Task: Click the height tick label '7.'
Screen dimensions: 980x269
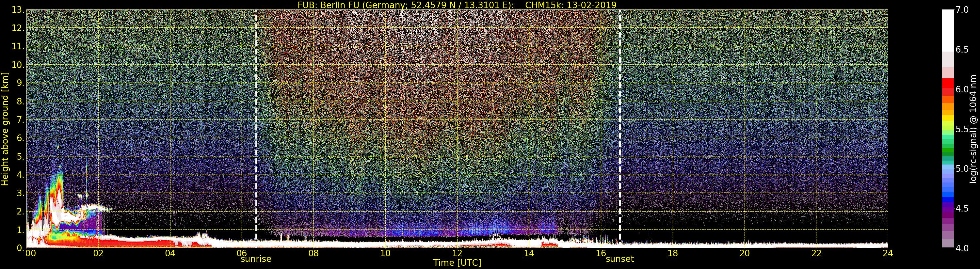Action: (20, 120)
